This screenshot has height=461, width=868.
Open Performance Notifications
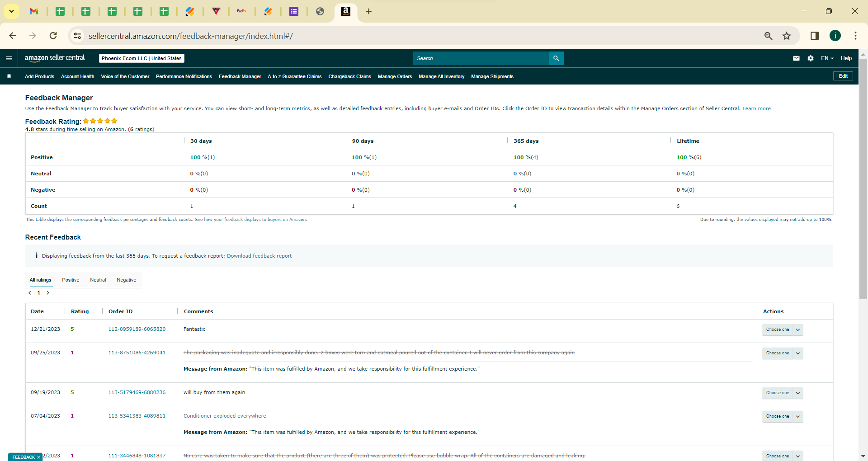click(184, 76)
